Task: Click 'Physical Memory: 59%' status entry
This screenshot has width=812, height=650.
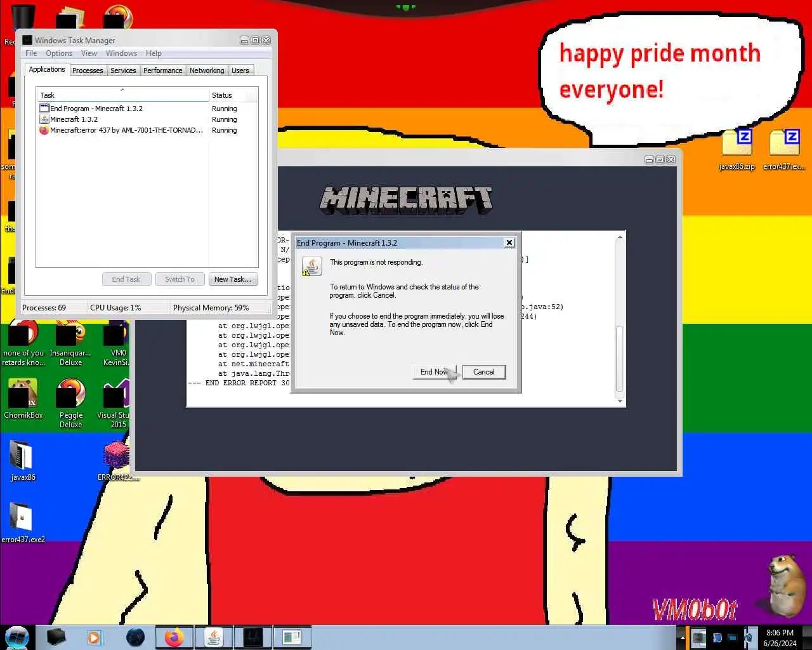Action: click(211, 308)
